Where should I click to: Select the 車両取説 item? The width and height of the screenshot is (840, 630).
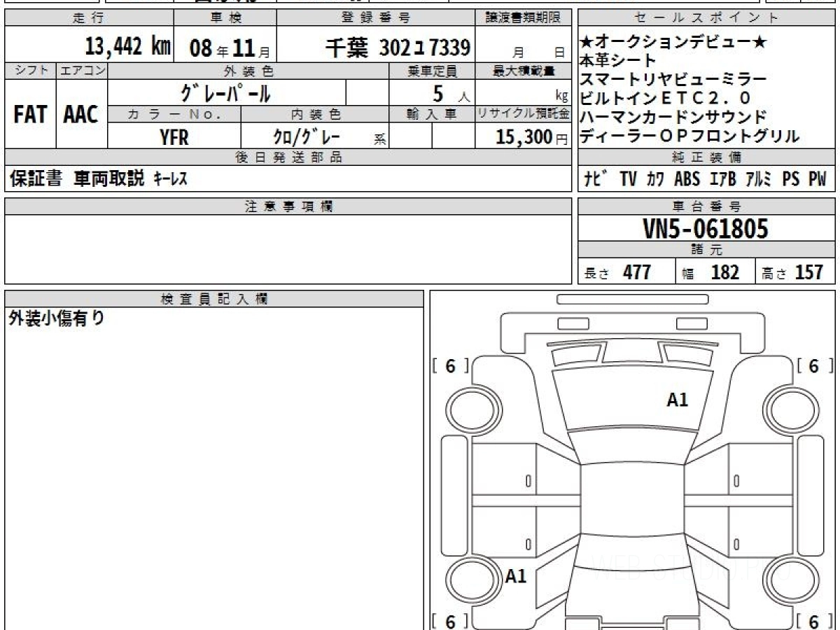108,179
